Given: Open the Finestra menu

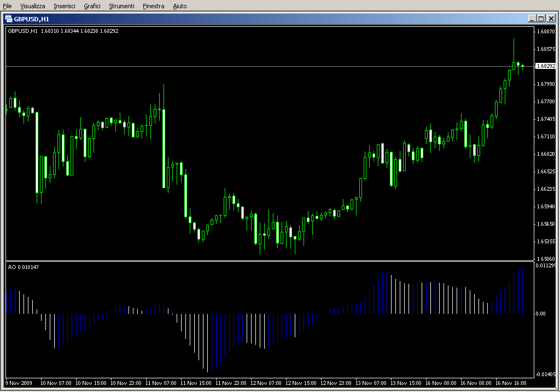Looking at the screenshot, I should click(x=153, y=6).
